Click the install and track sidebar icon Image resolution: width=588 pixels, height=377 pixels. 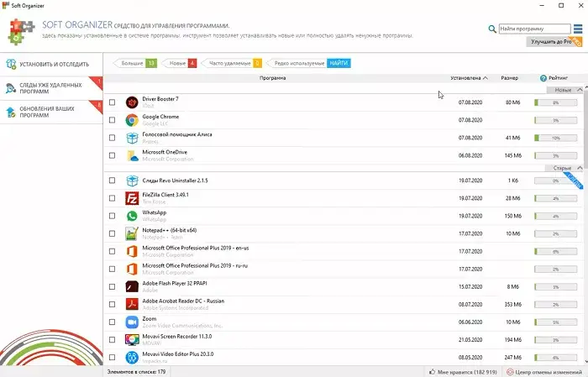[x=11, y=64]
